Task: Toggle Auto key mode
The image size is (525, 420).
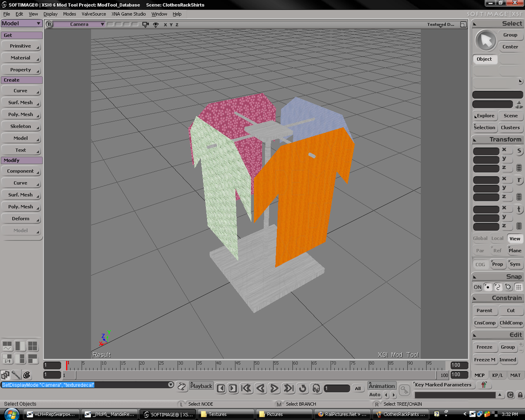Action: click(375, 394)
